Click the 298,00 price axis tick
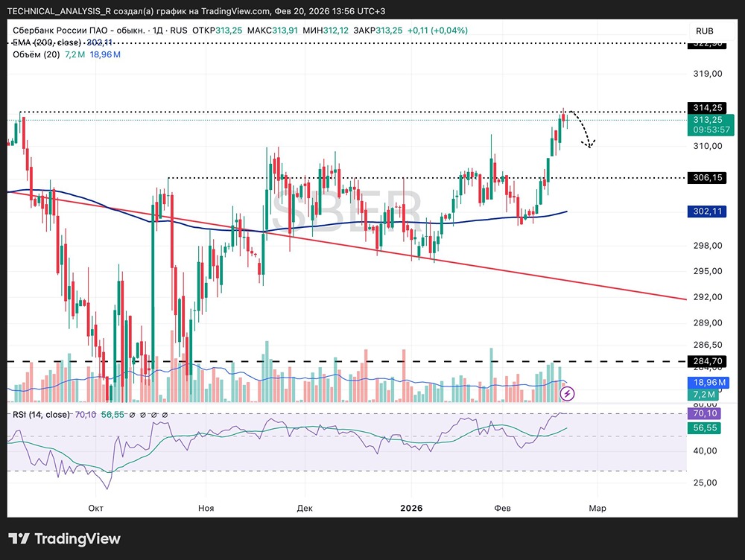The height and width of the screenshot is (560, 745). point(708,246)
